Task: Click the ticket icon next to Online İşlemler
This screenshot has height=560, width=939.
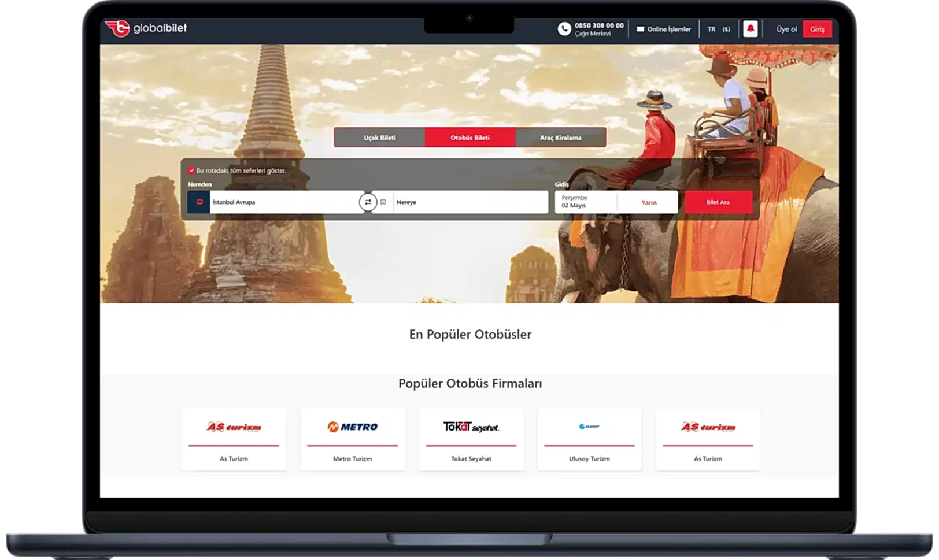Action: pos(639,28)
